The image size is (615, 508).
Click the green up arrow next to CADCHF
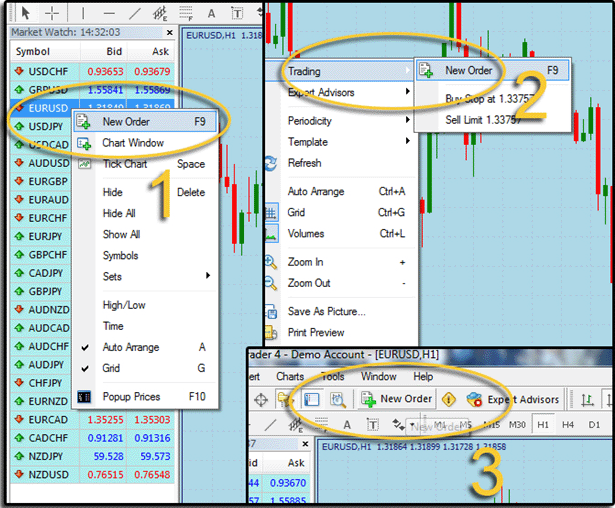click(19, 438)
